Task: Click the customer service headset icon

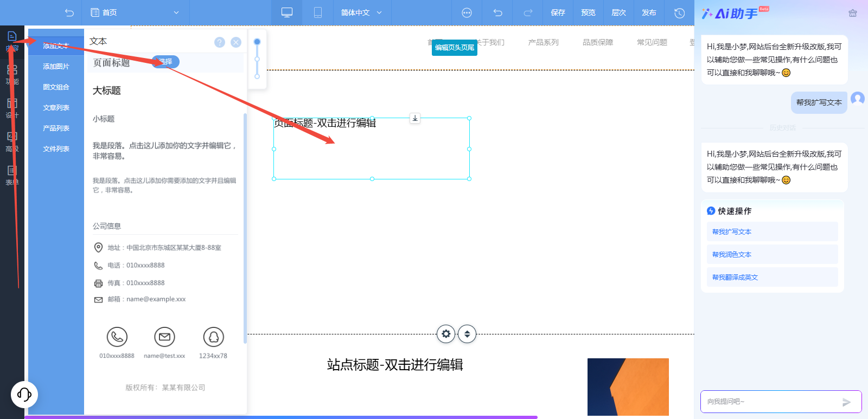Action: tap(24, 394)
